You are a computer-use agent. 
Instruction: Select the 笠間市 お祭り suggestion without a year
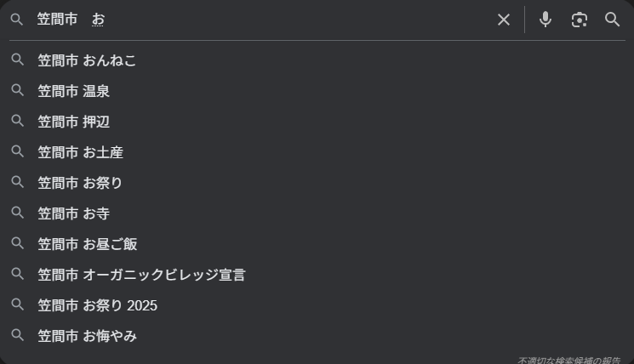click(x=81, y=183)
